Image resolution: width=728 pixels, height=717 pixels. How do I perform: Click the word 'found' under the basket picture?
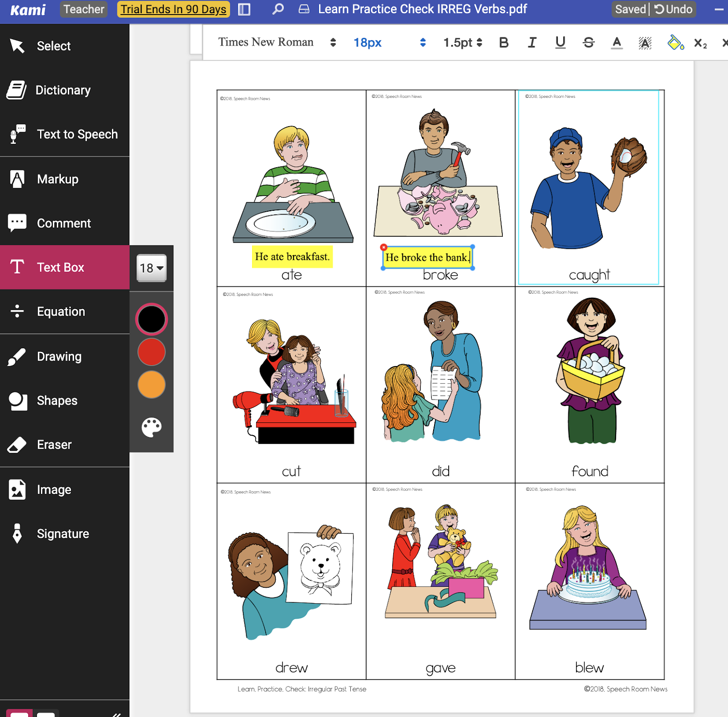click(x=590, y=471)
